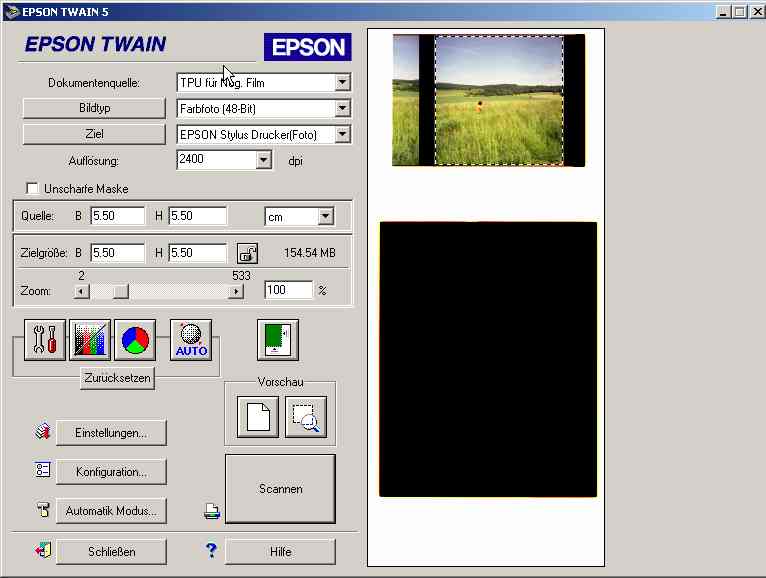Open Einstellungen dialog
This screenshot has width=766, height=578.
(111, 432)
